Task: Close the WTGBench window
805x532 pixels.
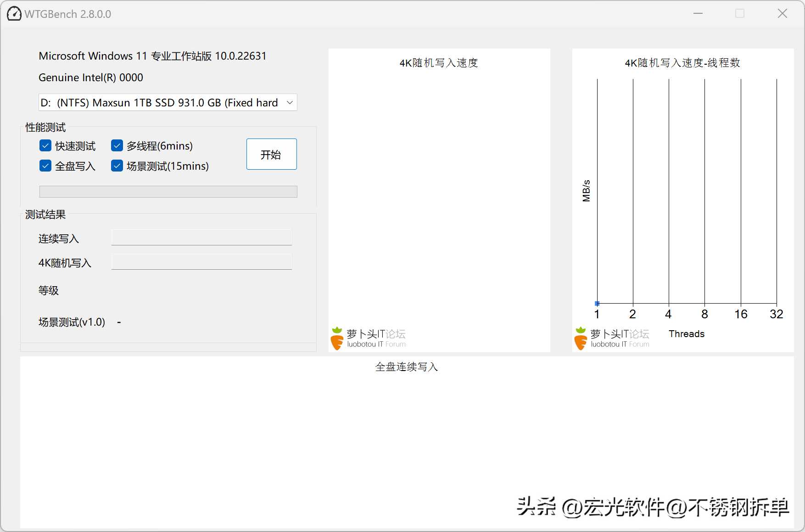Action: 783,14
